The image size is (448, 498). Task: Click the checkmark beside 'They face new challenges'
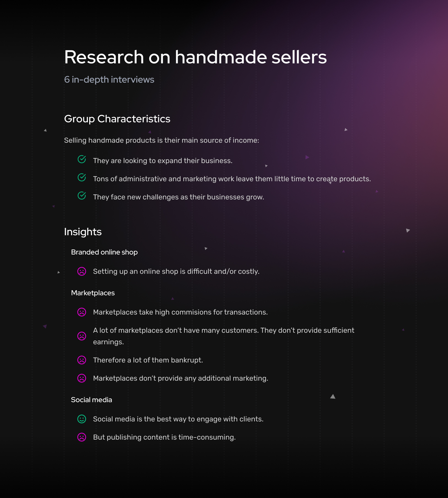(x=82, y=196)
